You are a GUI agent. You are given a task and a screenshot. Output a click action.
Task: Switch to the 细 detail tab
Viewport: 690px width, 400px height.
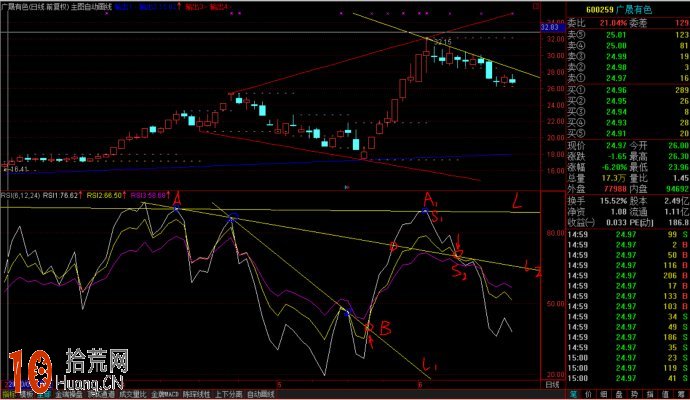604,394
